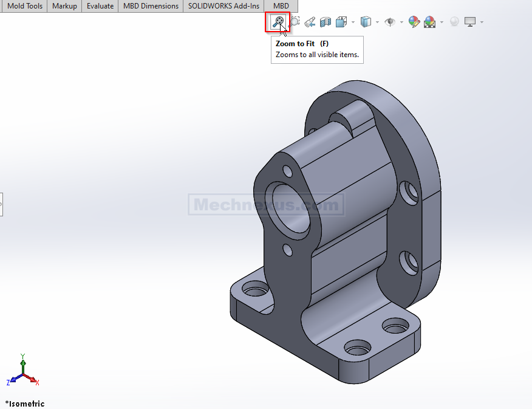Toggle the greyed RealView sphere icon

454,22
